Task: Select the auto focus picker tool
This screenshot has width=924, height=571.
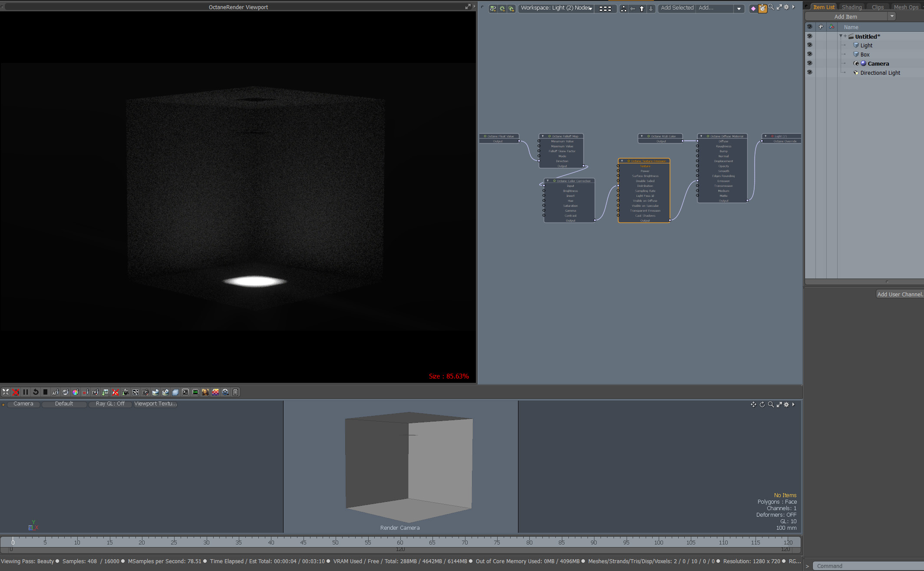Action: [x=55, y=392]
